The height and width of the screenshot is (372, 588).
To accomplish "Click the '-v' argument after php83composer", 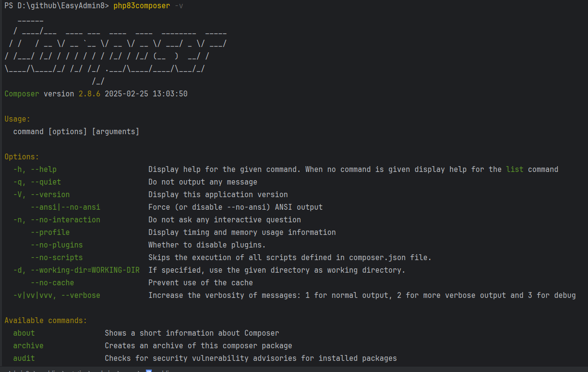I will [179, 6].
